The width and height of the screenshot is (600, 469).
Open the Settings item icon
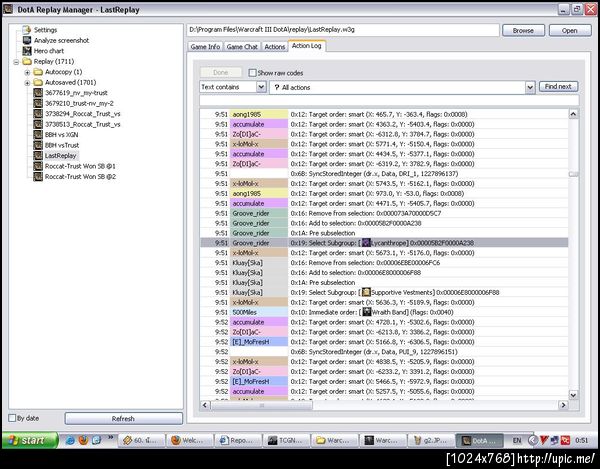pos(26,30)
